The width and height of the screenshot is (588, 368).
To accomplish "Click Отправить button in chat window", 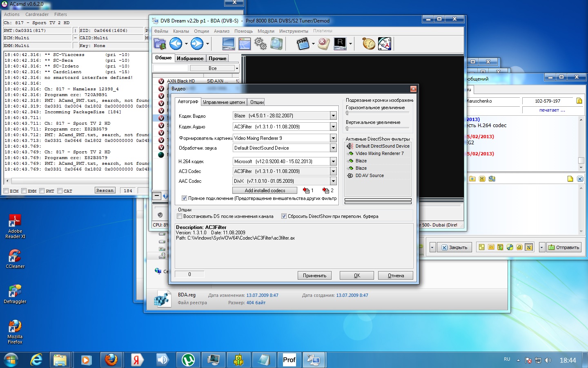I will (564, 247).
